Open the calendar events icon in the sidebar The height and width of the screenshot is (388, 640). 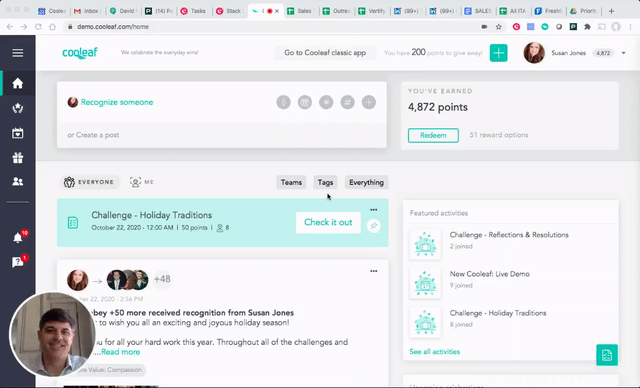click(x=18, y=133)
